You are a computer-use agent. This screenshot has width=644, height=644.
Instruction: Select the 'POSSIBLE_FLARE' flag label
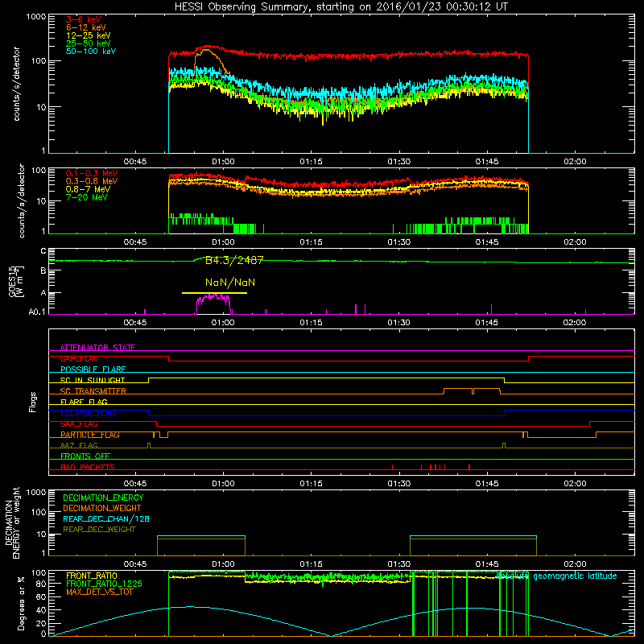click(x=93, y=369)
